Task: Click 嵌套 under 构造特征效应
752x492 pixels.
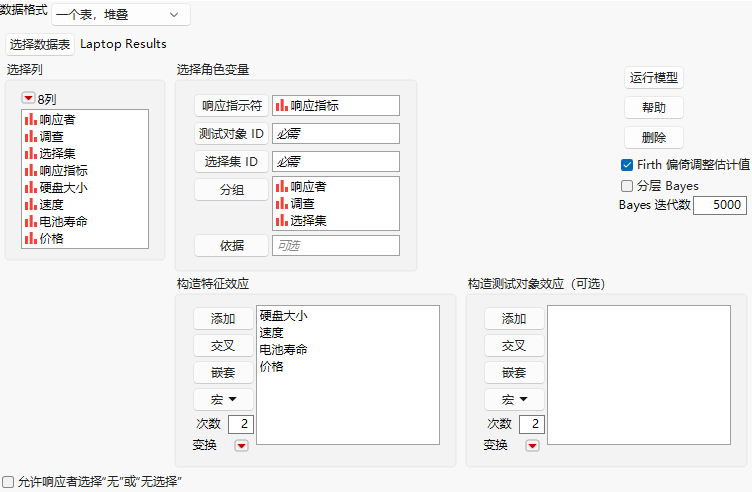Action: [223, 373]
